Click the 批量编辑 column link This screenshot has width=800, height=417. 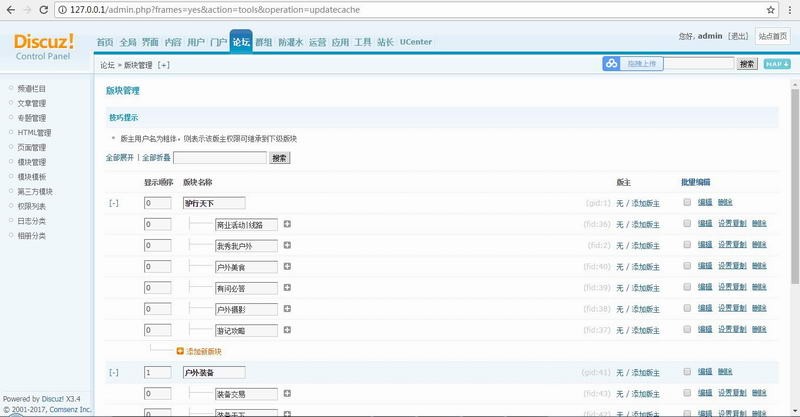695,182
